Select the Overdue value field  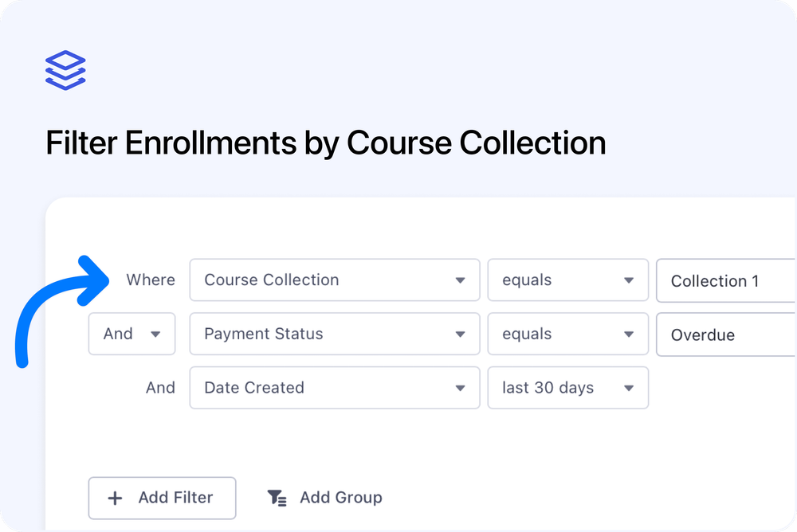(x=725, y=334)
